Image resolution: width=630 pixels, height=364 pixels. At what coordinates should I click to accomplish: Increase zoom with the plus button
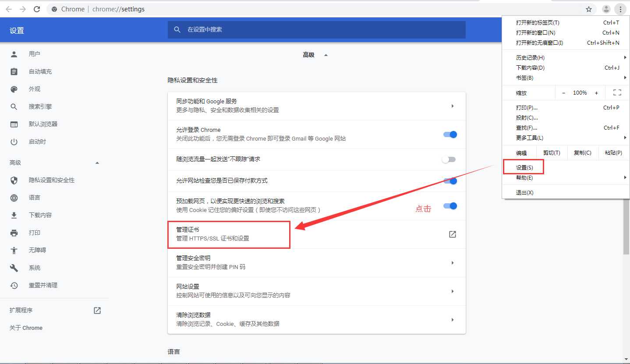(596, 92)
